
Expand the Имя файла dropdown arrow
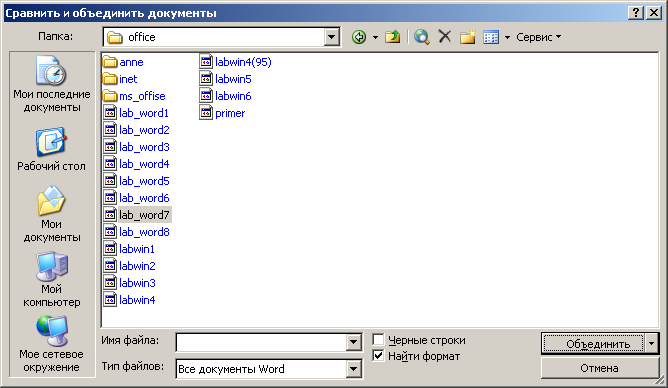(x=354, y=342)
